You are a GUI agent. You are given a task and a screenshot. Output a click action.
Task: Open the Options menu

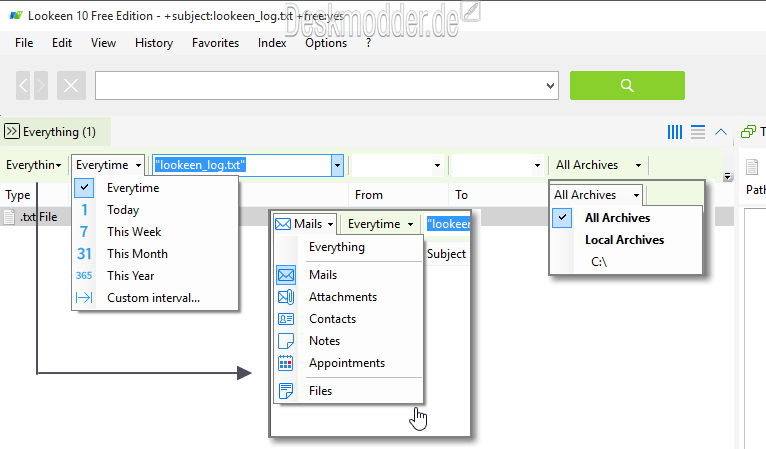pos(326,43)
